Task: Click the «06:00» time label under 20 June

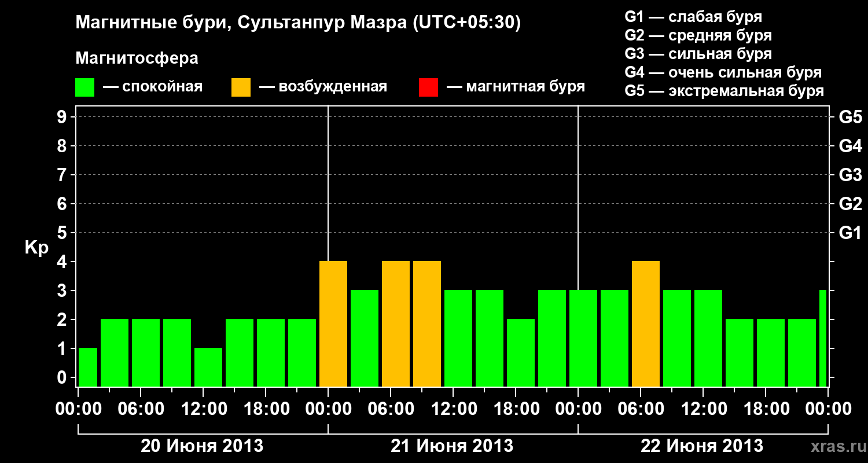Action: (141, 409)
